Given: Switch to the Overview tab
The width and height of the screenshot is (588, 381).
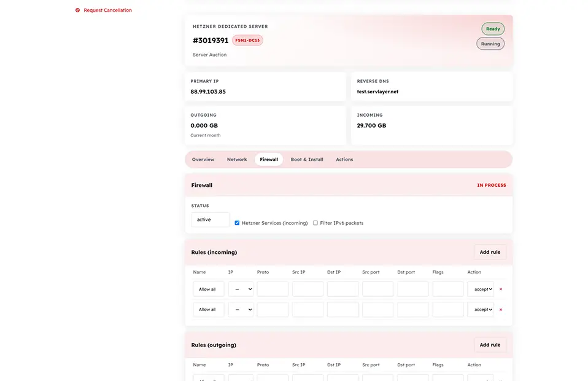Looking at the screenshot, I should click(203, 160).
